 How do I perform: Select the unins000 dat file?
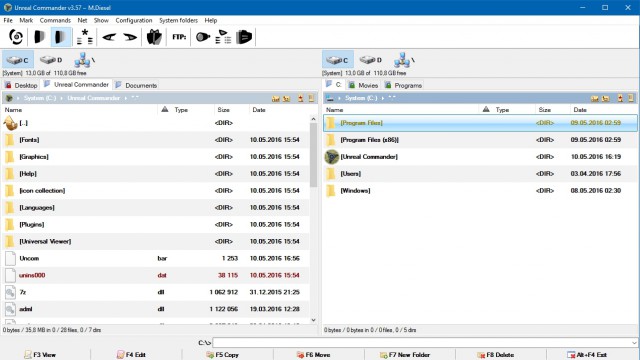[156, 276]
